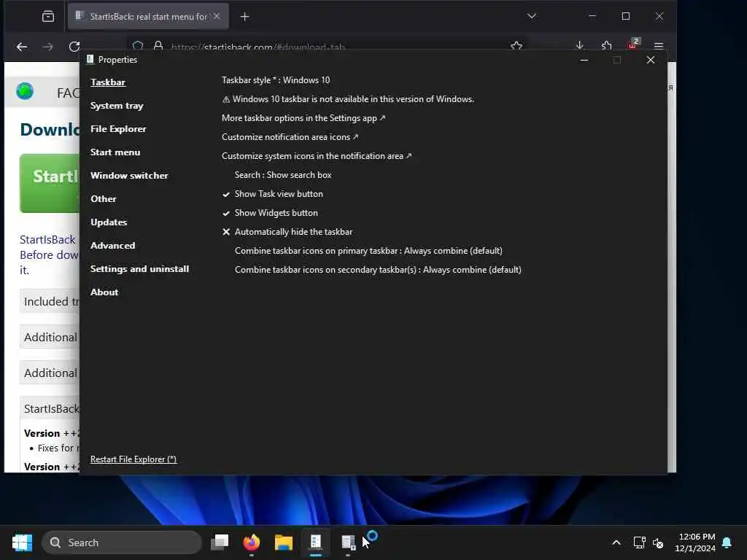Image resolution: width=747 pixels, height=560 pixels.
Task: Open File Explorer from the taskbar
Action: pos(284,542)
